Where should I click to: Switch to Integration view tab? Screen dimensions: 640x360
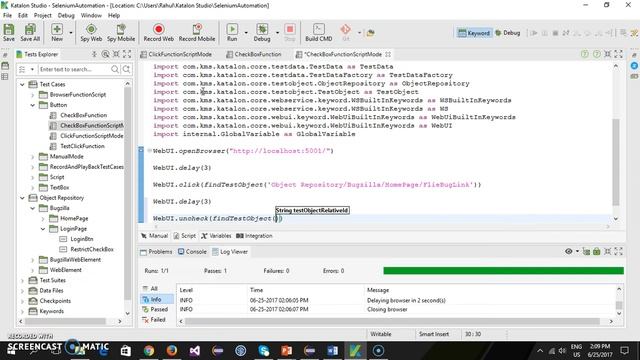click(x=254, y=236)
